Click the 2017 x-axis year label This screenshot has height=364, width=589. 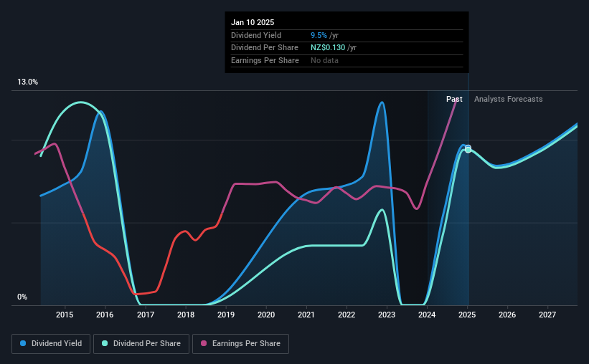pyautogui.click(x=146, y=315)
